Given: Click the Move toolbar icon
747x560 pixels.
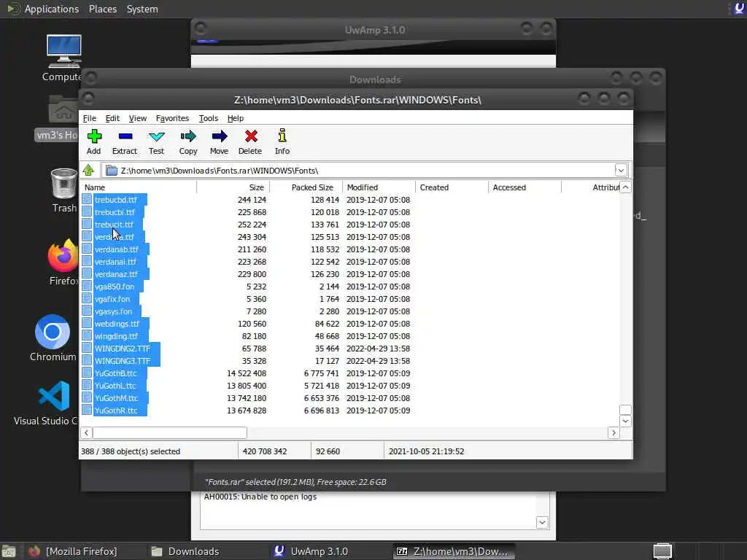Looking at the screenshot, I should (x=219, y=136).
